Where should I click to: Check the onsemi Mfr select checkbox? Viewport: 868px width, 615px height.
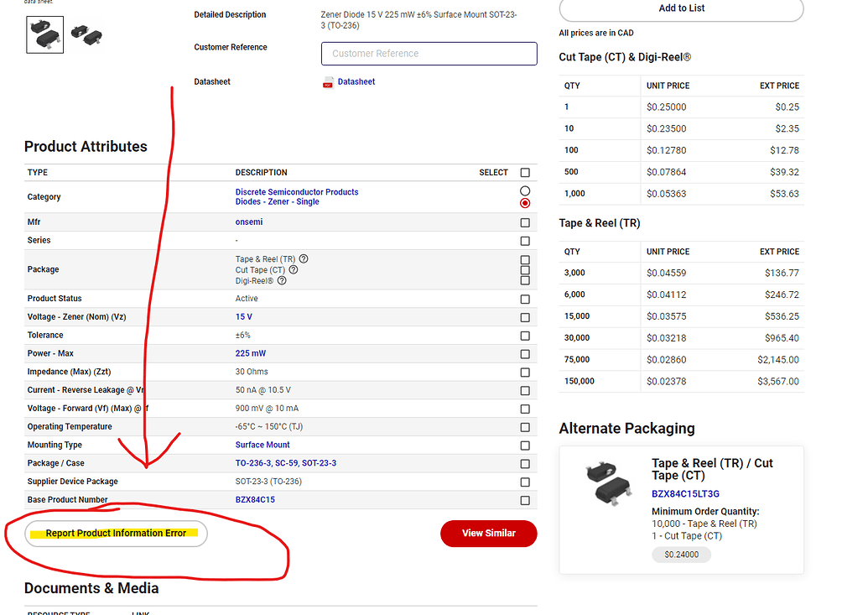point(525,222)
